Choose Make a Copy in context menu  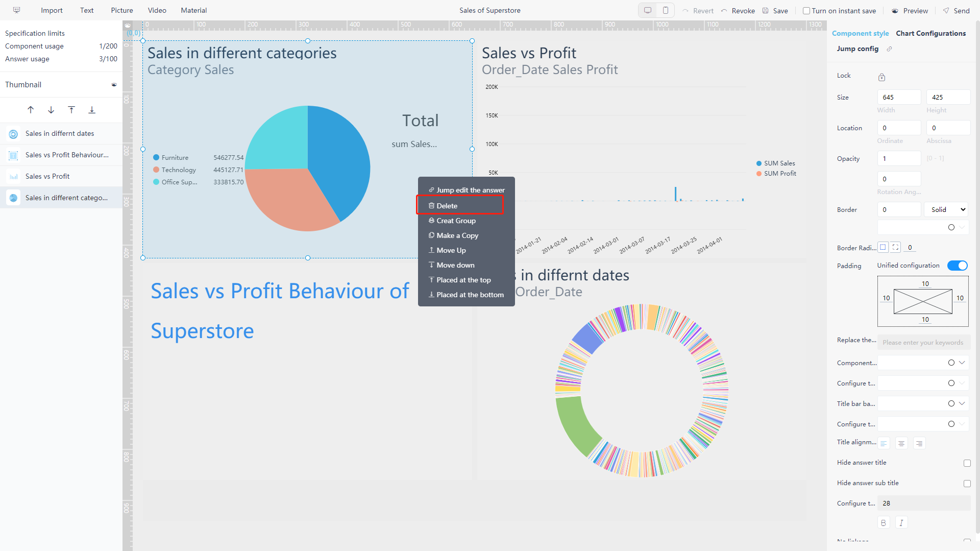click(467, 235)
